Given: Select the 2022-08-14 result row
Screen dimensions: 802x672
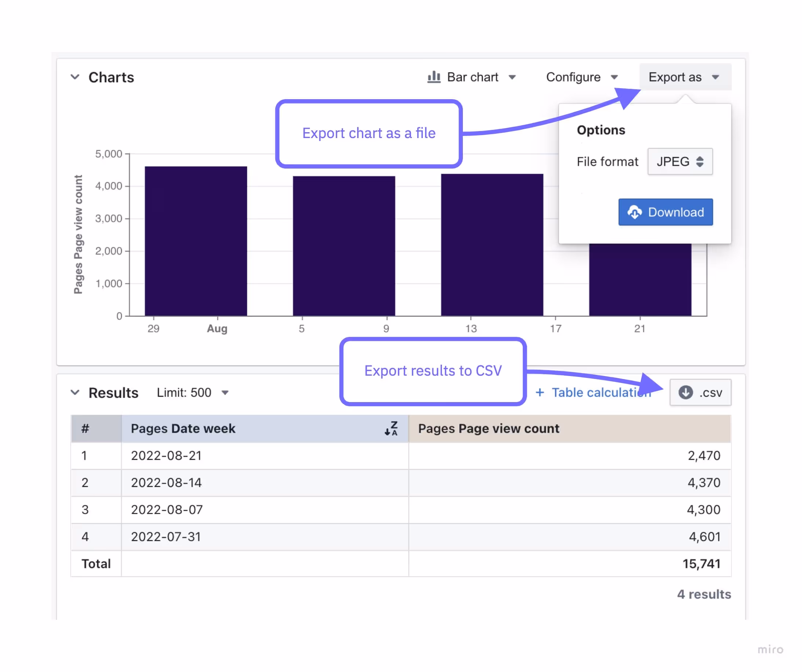Looking at the screenshot, I should tap(166, 483).
